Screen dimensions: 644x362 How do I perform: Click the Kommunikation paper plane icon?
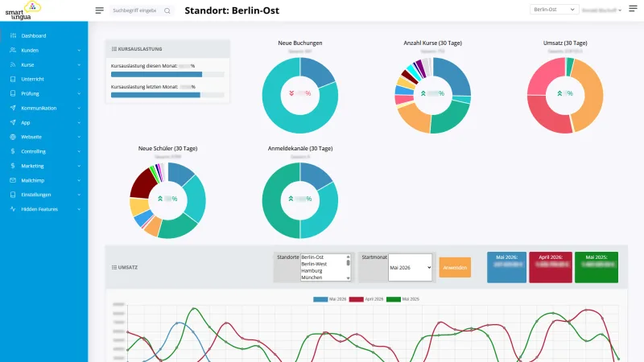pos(13,108)
